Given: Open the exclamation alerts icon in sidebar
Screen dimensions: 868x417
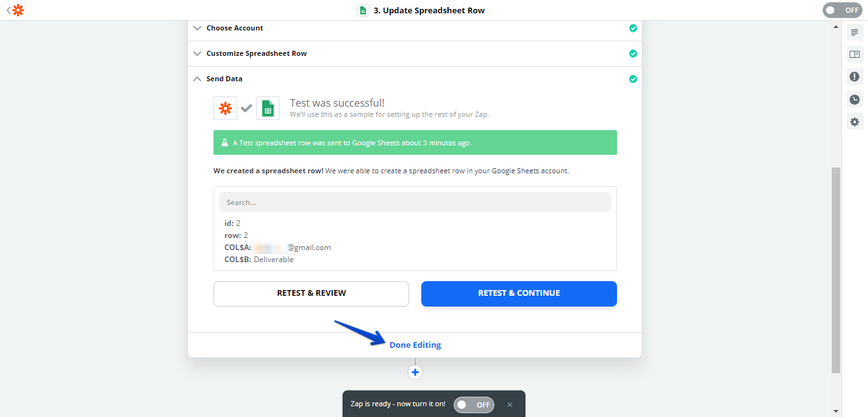Looking at the screenshot, I should 855,77.
